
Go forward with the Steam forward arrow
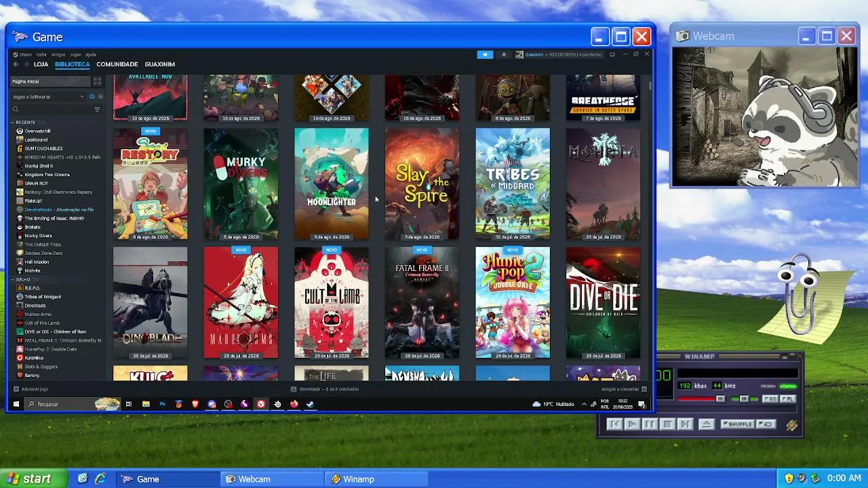click(x=26, y=64)
